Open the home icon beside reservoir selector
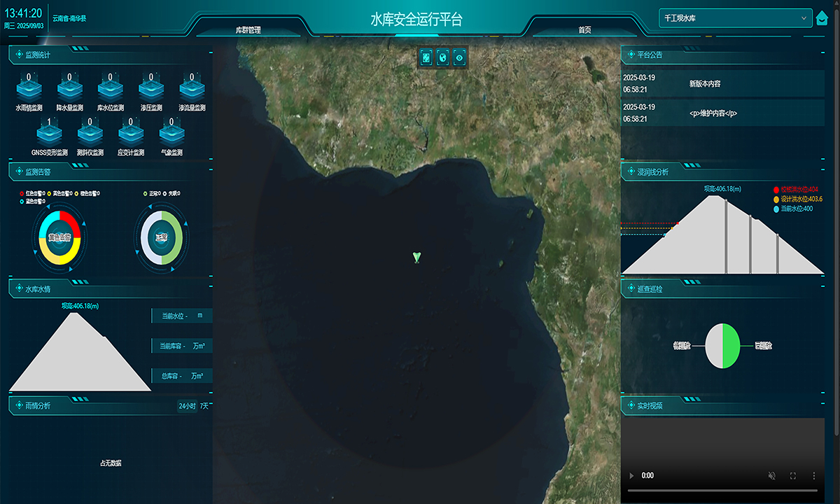840x504 pixels. 822,19
